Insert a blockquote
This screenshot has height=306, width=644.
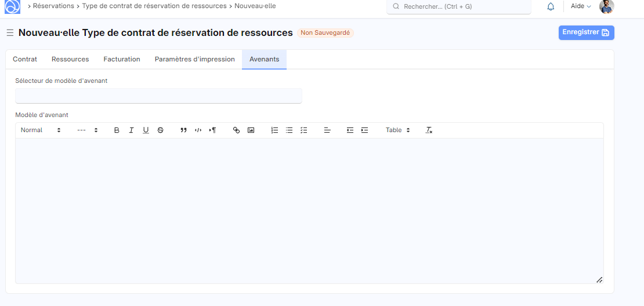point(183,130)
